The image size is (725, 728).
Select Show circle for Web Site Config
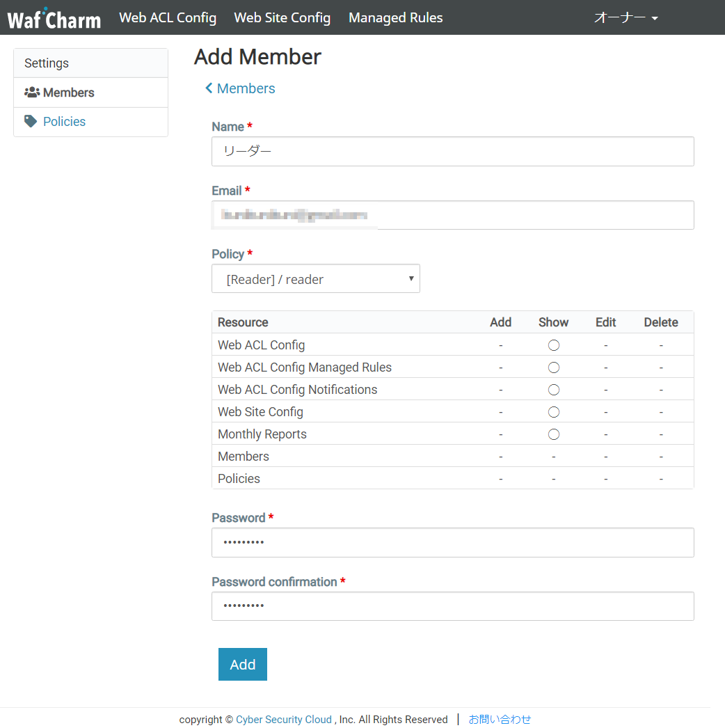click(x=554, y=412)
